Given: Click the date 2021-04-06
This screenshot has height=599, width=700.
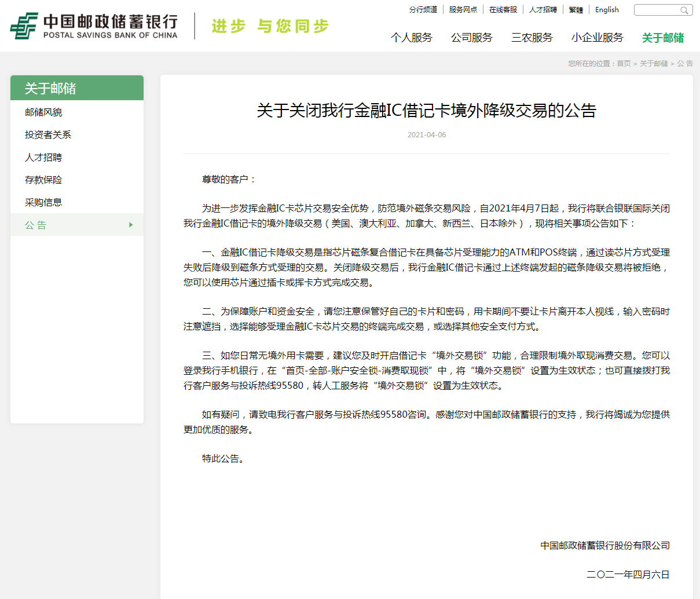Looking at the screenshot, I should (x=427, y=135).
